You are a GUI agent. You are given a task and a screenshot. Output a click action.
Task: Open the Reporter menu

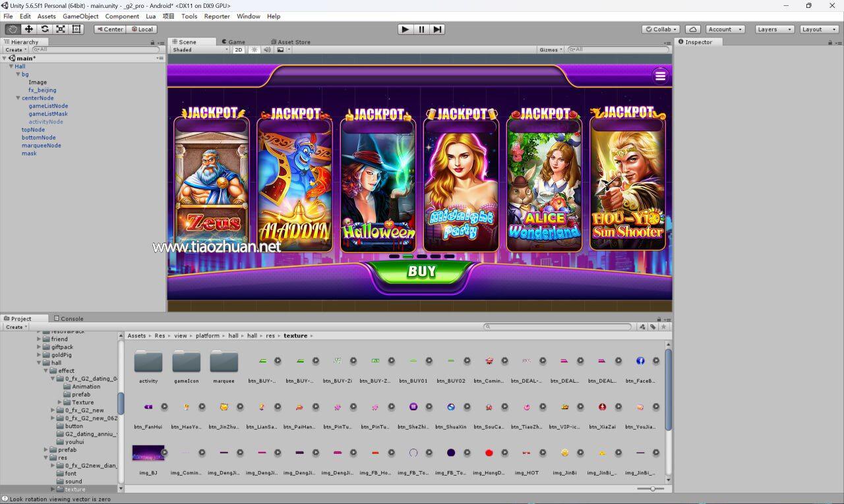[217, 16]
